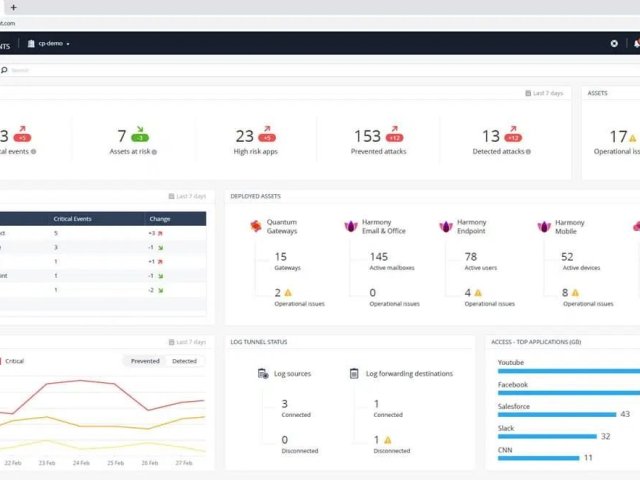Click the help icon in top bar
Image resolution: width=640 pixels, height=480 pixels.
coord(614,44)
